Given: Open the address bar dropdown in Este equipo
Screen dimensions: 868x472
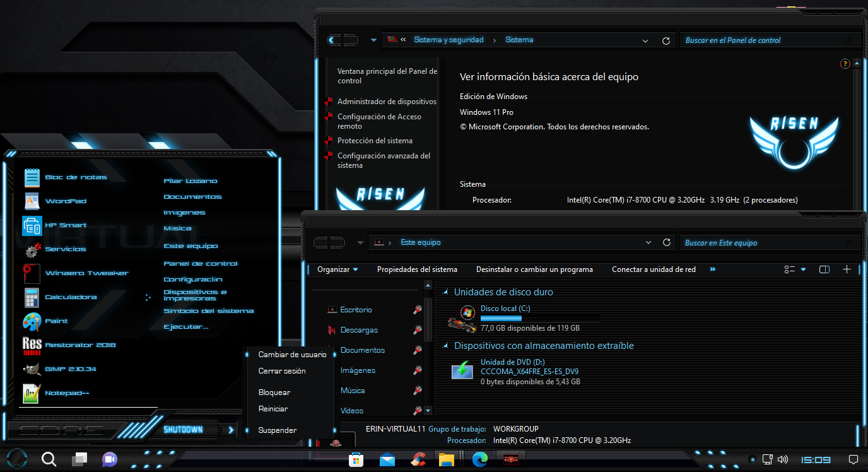Looking at the screenshot, I should (x=648, y=242).
